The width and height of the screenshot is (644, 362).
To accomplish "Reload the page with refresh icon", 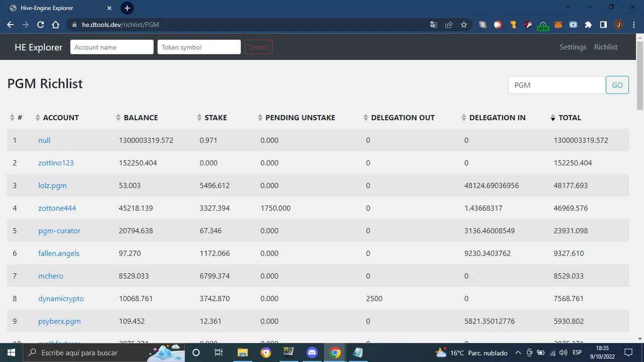I will click(x=41, y=25).
